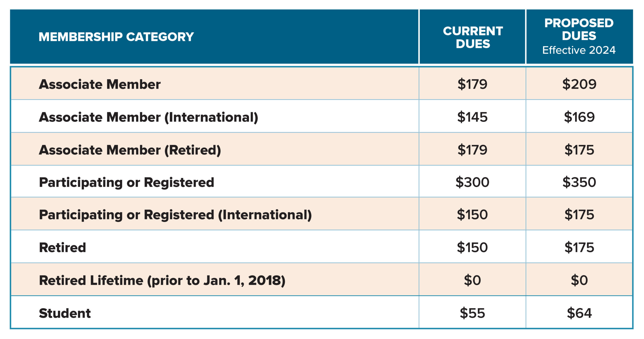Select Associate Member (International) row label
This screenshot has width=644, height=339.
tap(148, 117)
